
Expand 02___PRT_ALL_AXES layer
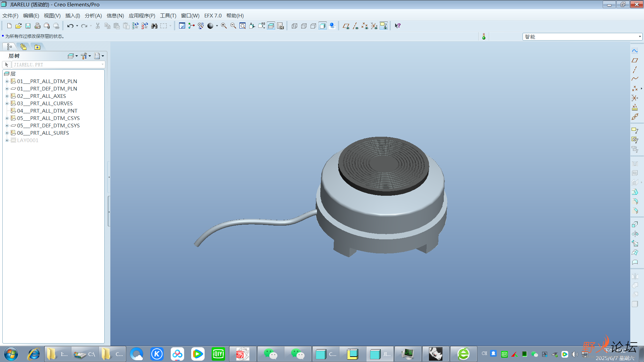(x=7, y=96)
